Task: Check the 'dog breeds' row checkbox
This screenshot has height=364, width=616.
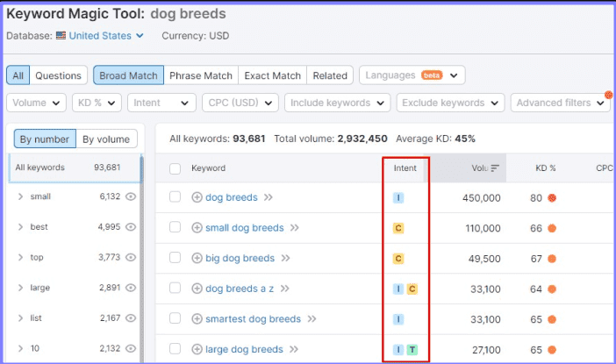Action: click(175, 196)
